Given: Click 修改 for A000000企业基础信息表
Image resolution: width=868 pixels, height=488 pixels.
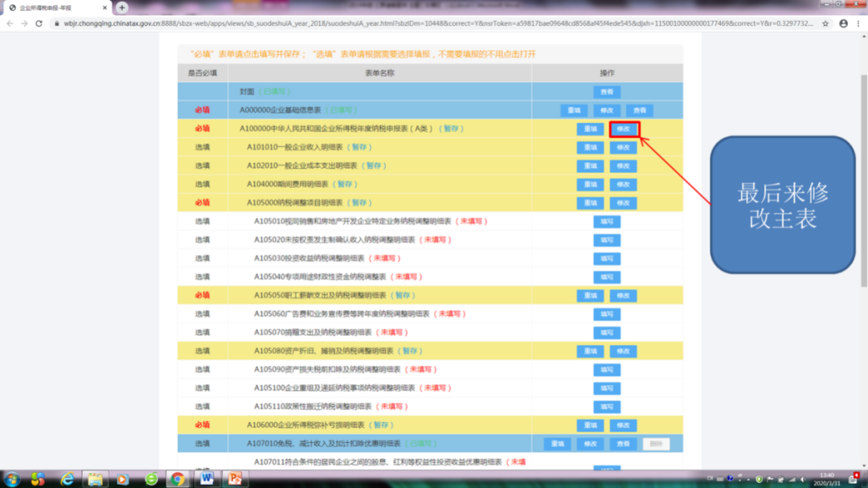Looking at the screenshot, I should tap(607, 110).
